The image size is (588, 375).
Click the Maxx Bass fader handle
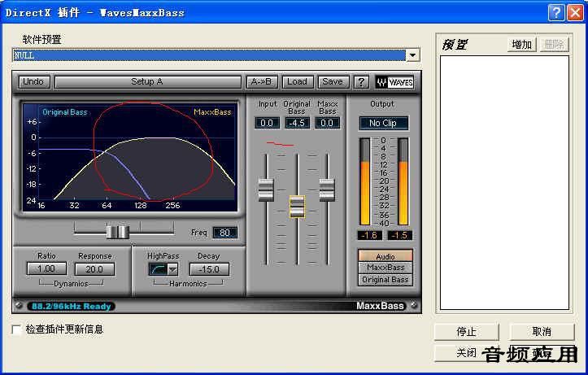327,190
